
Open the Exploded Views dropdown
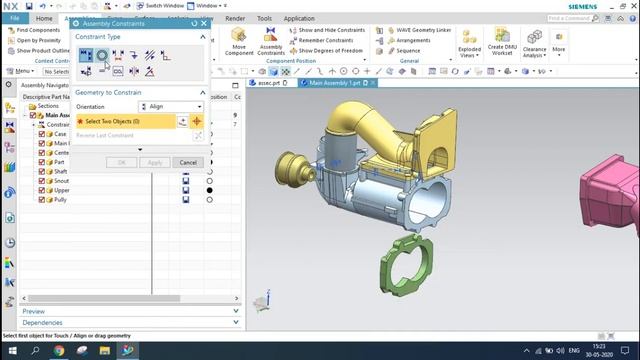(469, 43)
